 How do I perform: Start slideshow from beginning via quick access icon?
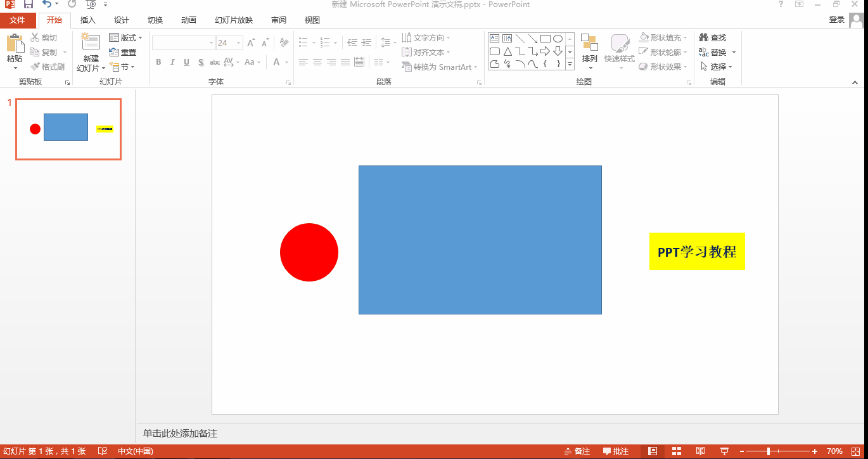91,4
